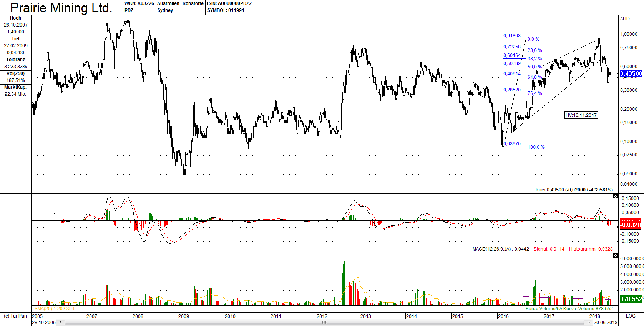The image size is (644, 326).
Task: Select the Fibonacci level 0,28520 label
Action: click(x=512, y=90)
